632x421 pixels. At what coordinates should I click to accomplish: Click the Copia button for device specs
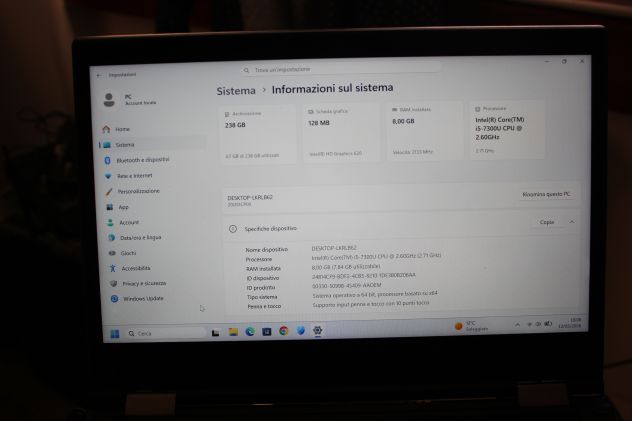(547, 222)
